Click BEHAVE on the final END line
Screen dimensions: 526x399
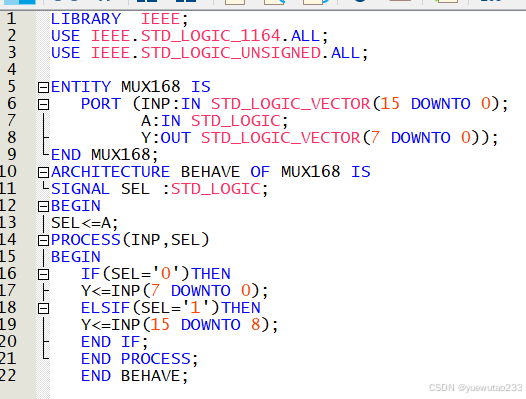click(150, 376)
